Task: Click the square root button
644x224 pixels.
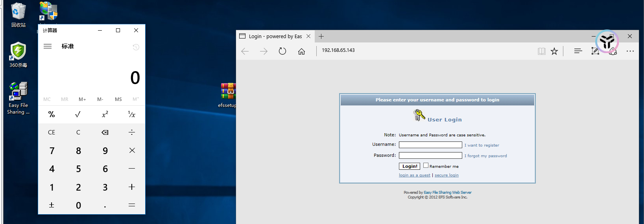Action: tap(78, 114)
